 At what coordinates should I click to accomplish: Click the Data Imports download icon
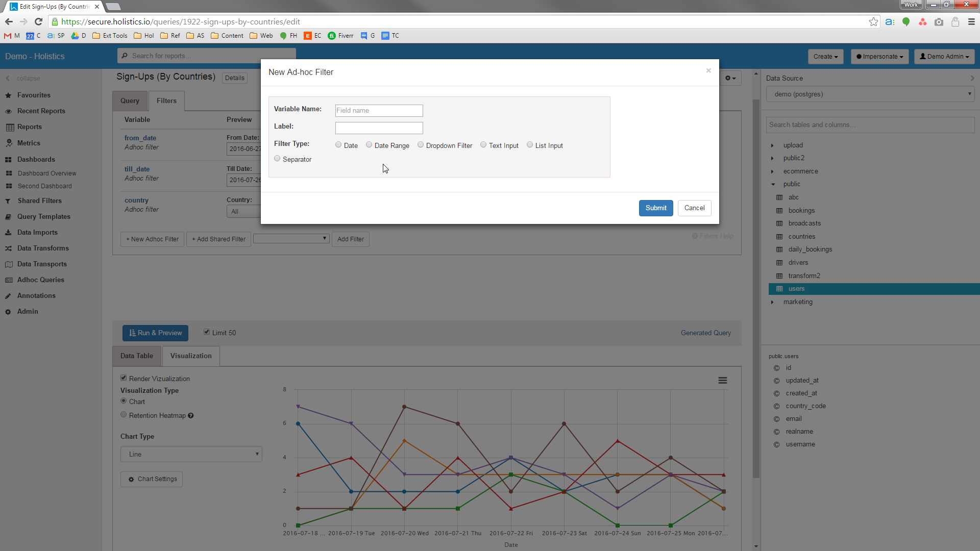8,233
